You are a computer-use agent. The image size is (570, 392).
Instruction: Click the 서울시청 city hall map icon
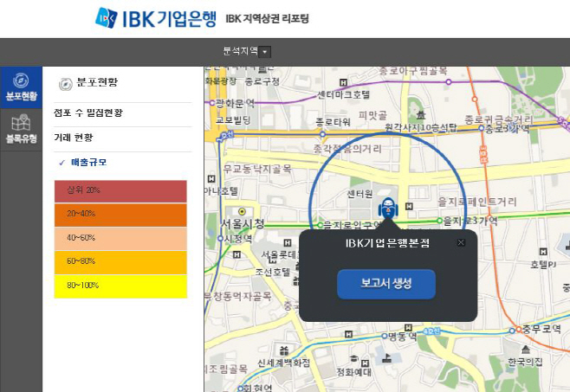coord(242,211)
